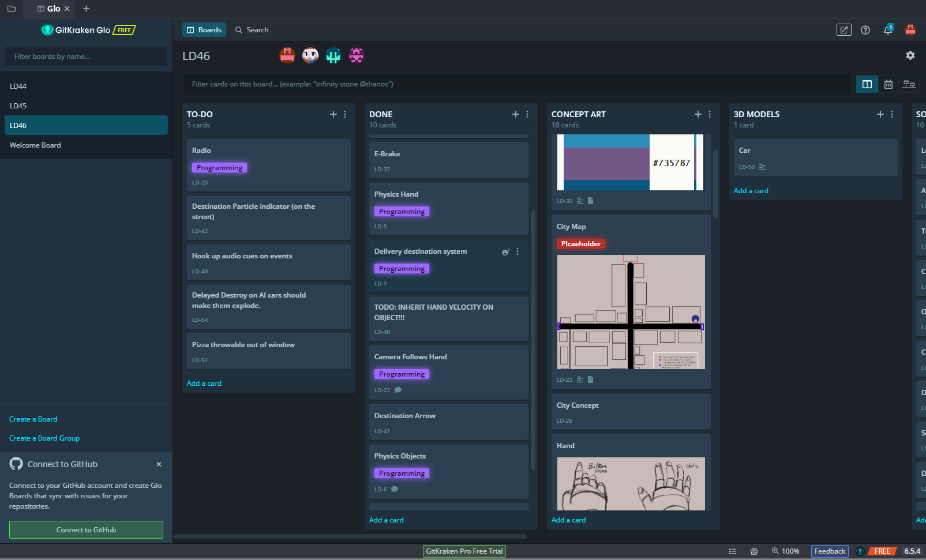Add card with plus in TO-DO column
Screen dimensions: 926x560
333,114
